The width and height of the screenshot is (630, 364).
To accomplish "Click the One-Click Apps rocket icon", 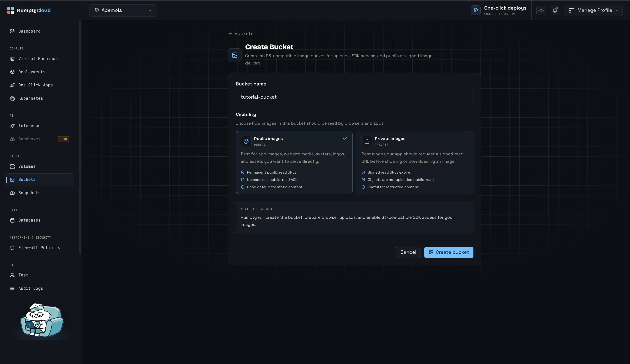I will pyautogui.click(x=12, y=85).
